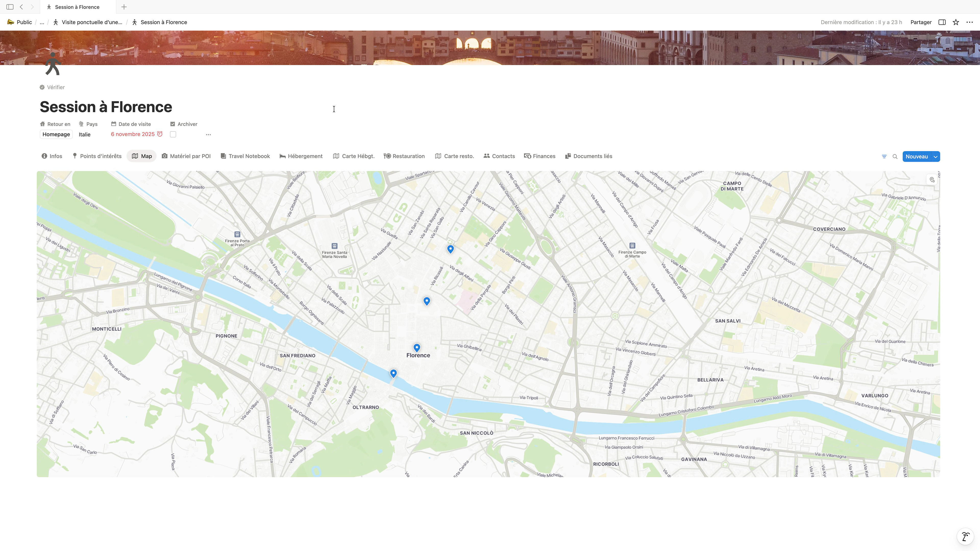Image resolution: width=980 pixels, height=551 pixels.
Task: Star this page as favorite
Action: coord(956,22)
